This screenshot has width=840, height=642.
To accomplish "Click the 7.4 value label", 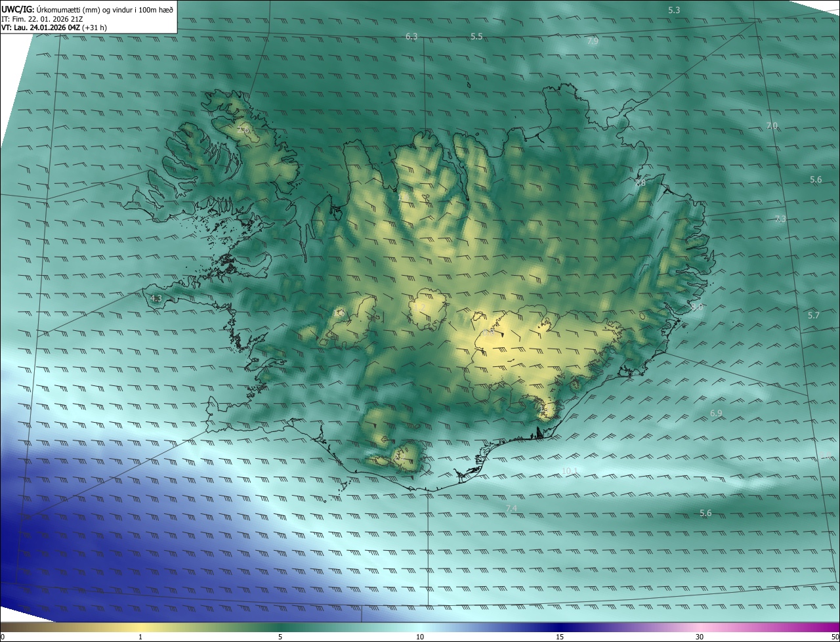I will pyautogui.click(x=512, y=509).
